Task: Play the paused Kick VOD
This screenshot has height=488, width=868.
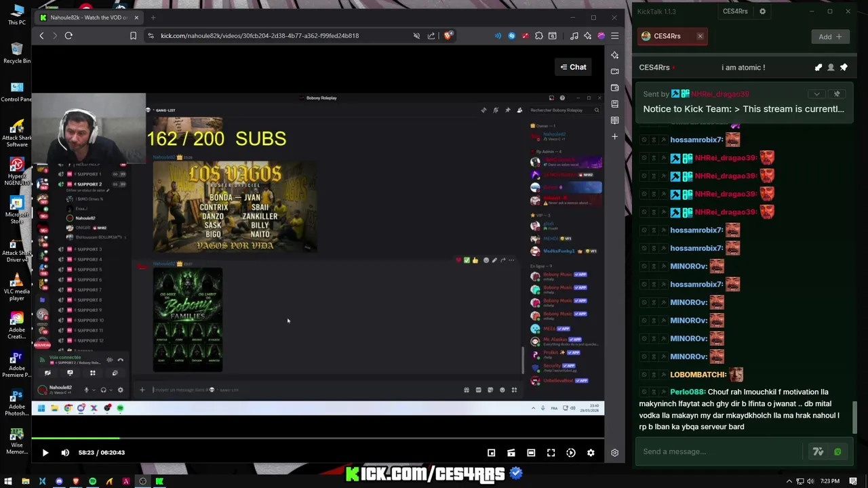Action: click(x=45, y=453)
